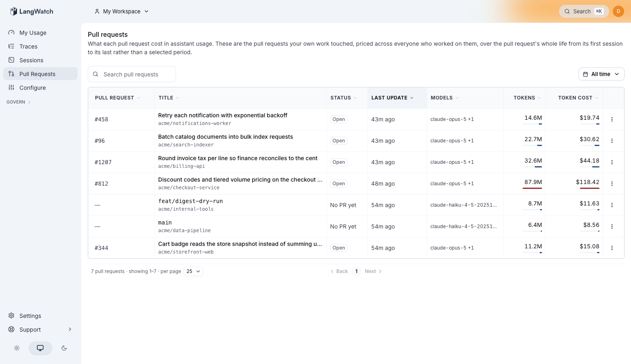This screenshot has height=364, width=631.
Task: Click '7 pull requests' summary text
Action: pos(108,271)
